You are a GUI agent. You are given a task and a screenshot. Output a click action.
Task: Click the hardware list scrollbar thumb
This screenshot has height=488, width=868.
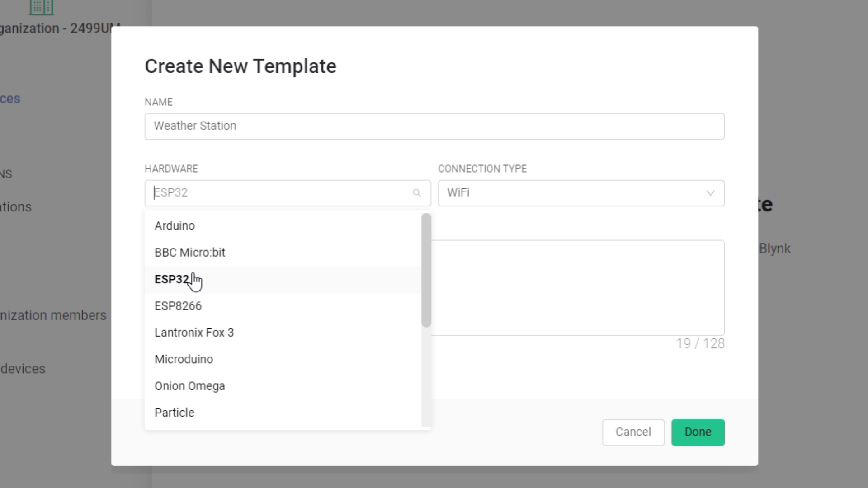426,270
